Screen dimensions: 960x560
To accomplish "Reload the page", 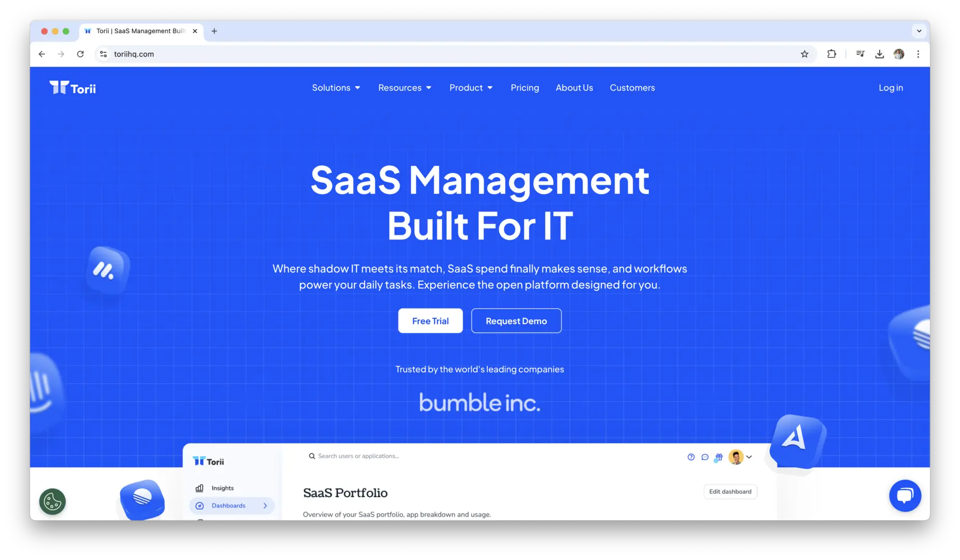I will click(x=80, y=54).
